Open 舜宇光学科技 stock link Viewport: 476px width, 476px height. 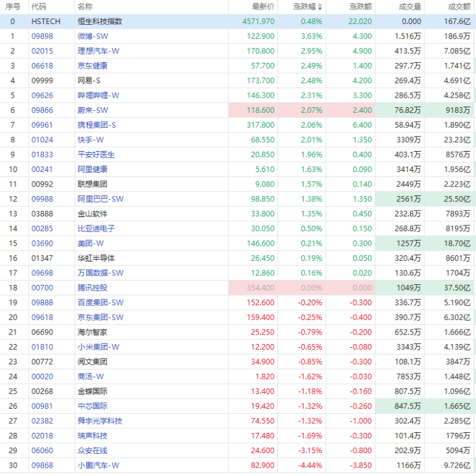tap(100, 421)
